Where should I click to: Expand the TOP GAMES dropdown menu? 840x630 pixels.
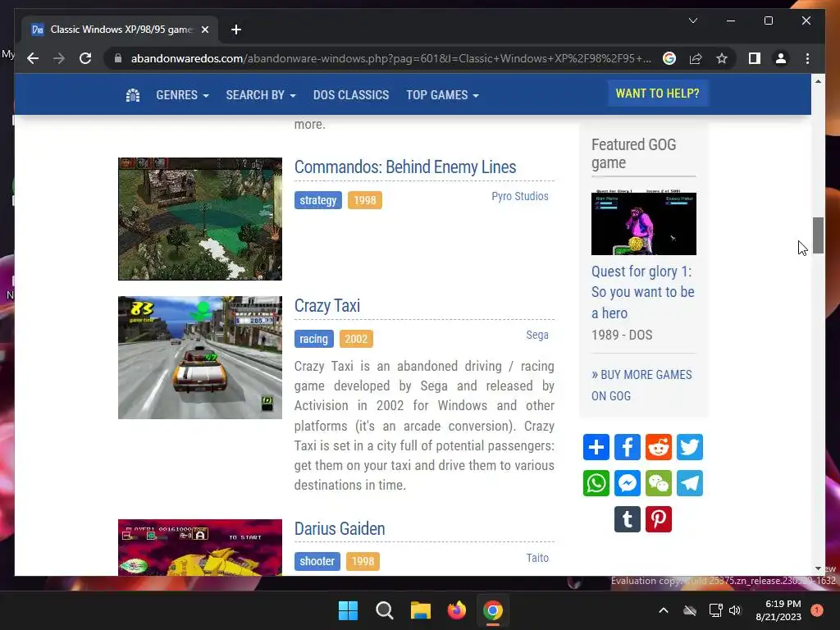pyautogui.click(x=442, y=95)
